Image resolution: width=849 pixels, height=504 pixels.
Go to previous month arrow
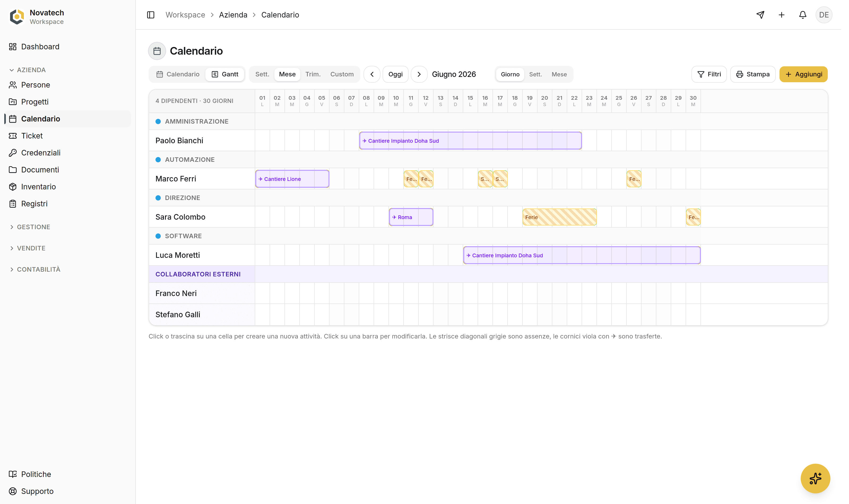click(372, 74)
